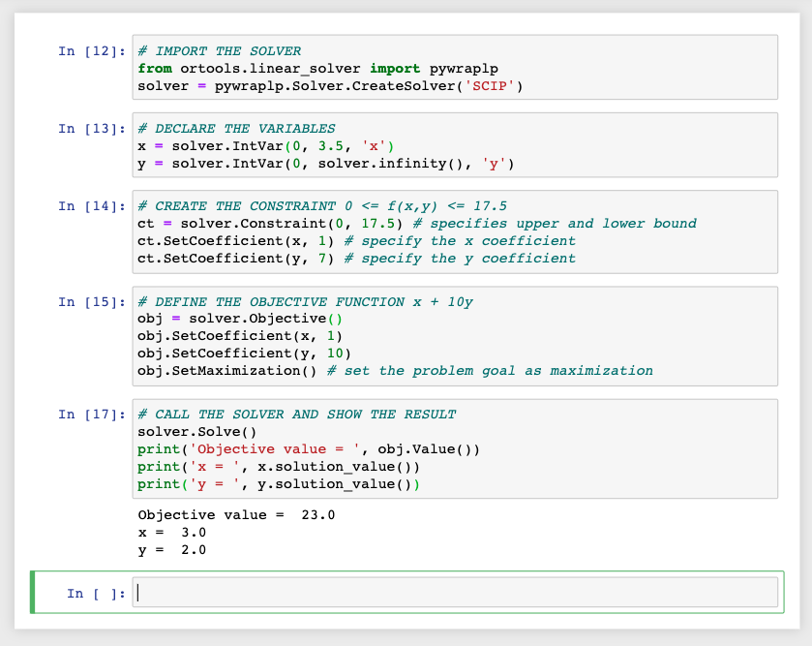812x646 pixels.
Task: Click the '# DECLARE THE VARIABLES' comment
Action: (237, 129)
